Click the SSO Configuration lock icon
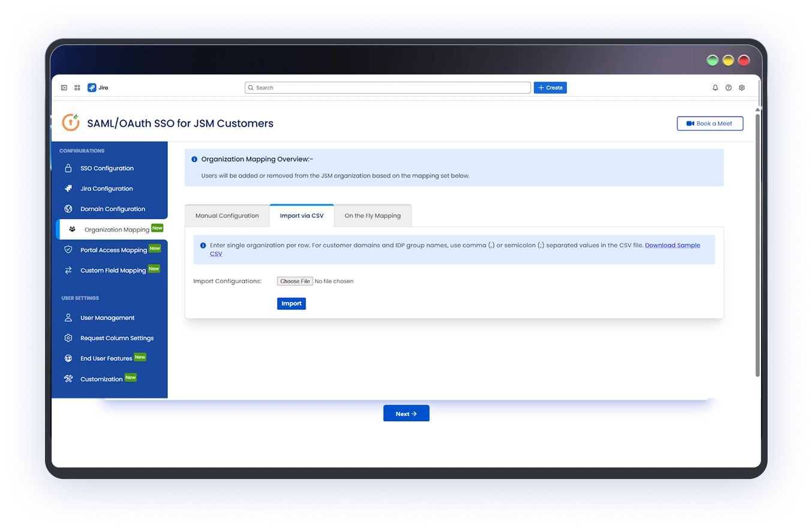Viewport: 812px width, 530px height. (x=68, y=168)
